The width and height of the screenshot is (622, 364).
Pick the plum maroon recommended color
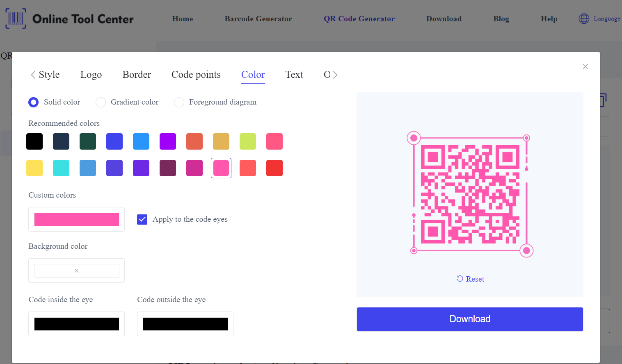tap(168, 168)
